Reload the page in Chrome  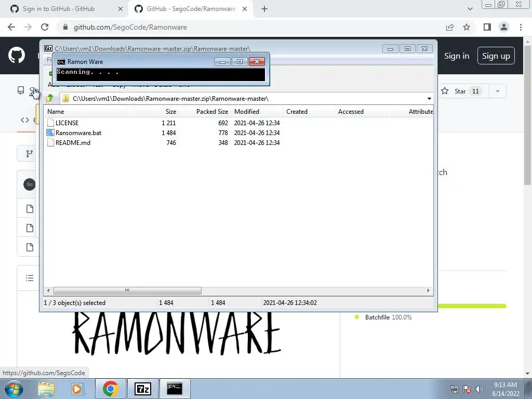tap(45, 27)
